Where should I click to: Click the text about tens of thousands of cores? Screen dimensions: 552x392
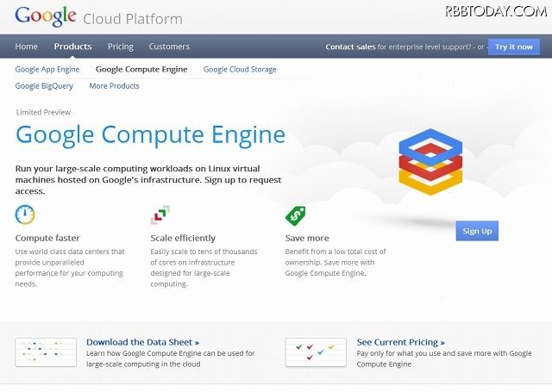[204, 268]
